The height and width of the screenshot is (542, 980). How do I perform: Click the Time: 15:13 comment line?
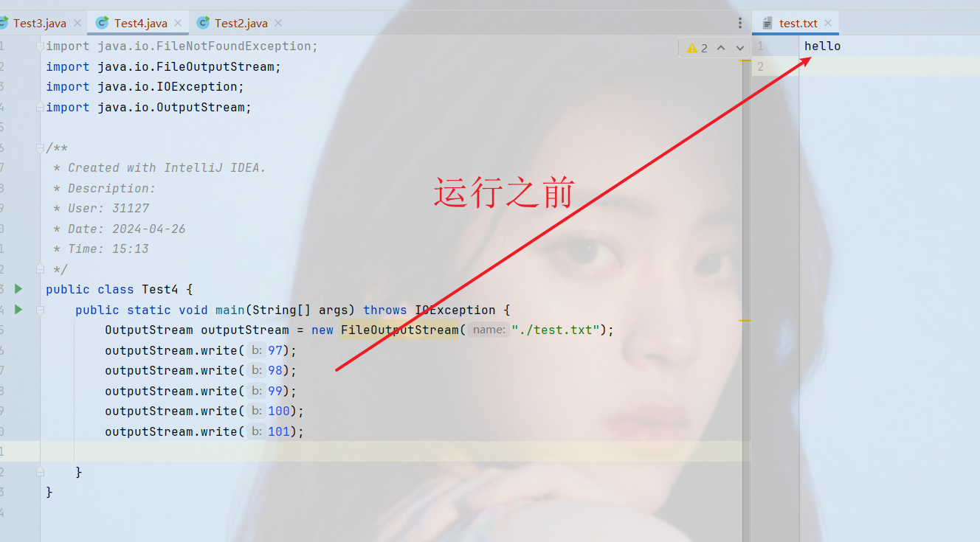101,249
